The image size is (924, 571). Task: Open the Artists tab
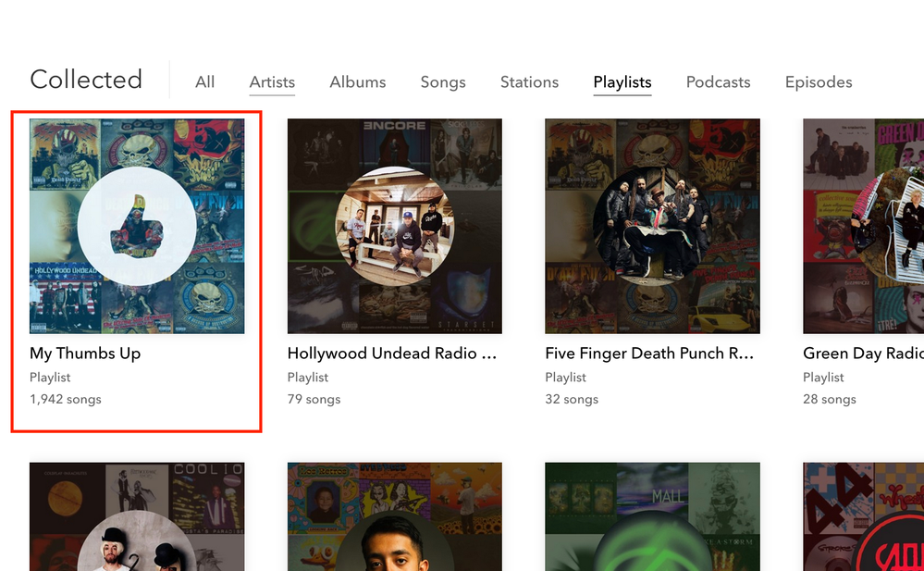point(272,82)
